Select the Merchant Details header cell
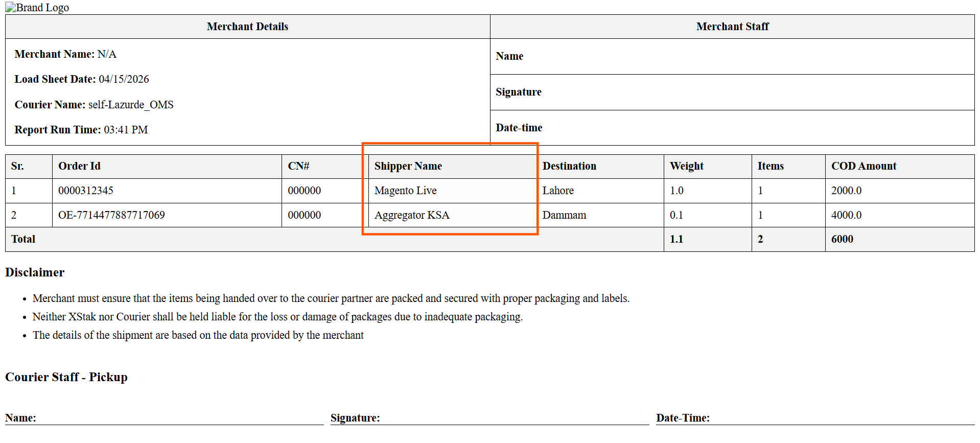Image resolution: width=980 pixels, height=443 pixels. [248, 27]
